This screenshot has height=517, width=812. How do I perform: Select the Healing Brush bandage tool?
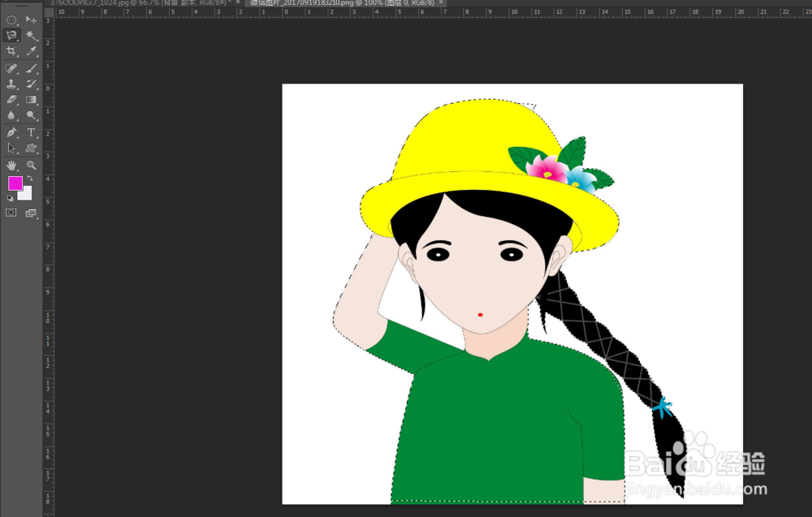[x=11, y=68]
